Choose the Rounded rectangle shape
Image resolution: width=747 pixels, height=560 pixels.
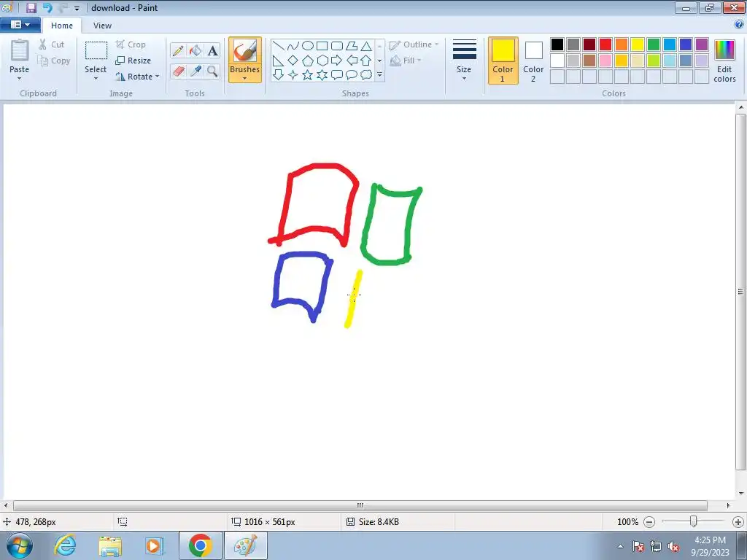(337, 46)
